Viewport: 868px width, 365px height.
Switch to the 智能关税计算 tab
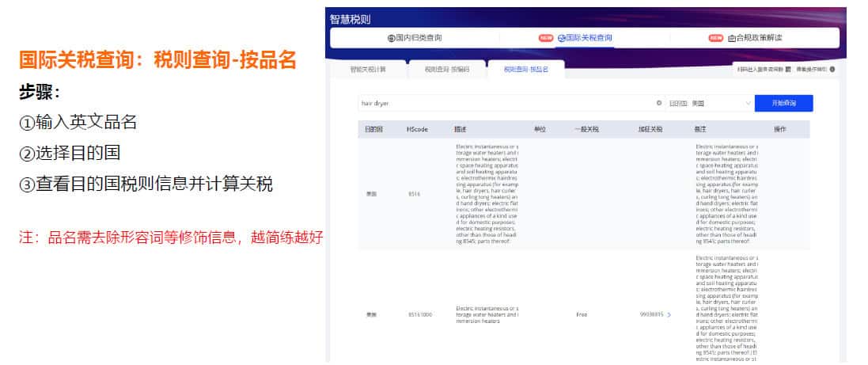[368, 70]
